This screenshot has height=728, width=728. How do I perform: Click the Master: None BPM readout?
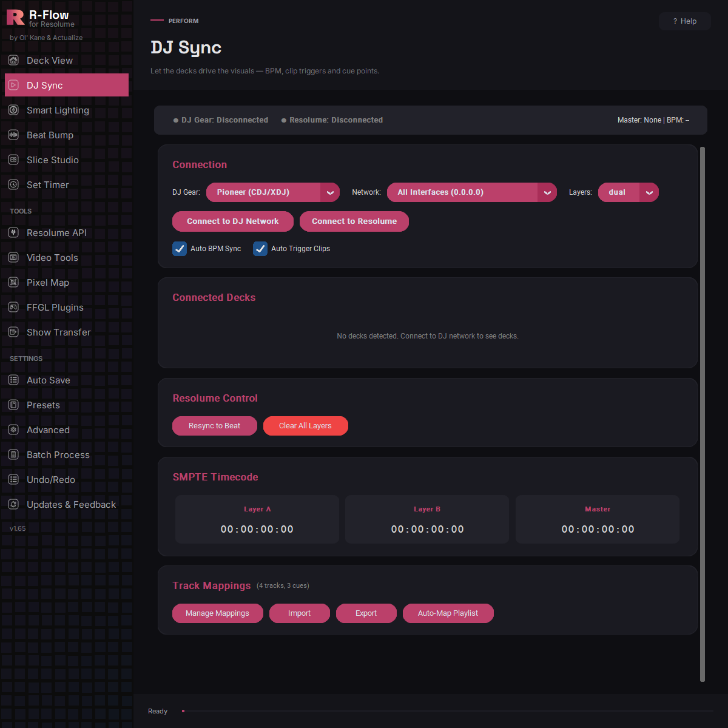[x=653, y=120]
